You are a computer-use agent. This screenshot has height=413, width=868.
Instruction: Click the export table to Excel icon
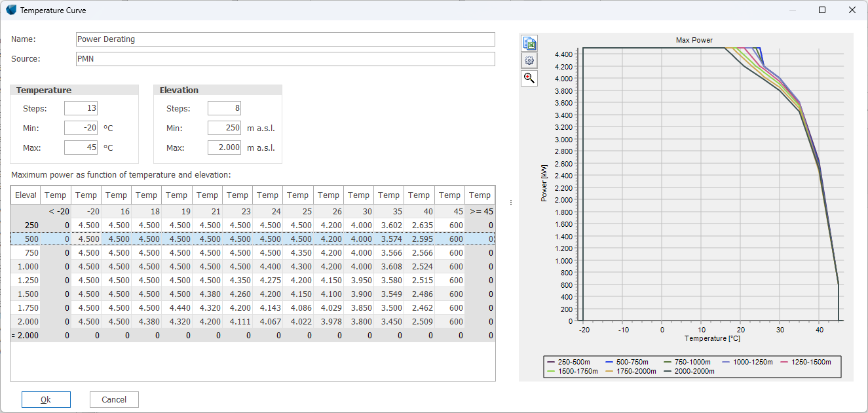click(x=529, y=42)
